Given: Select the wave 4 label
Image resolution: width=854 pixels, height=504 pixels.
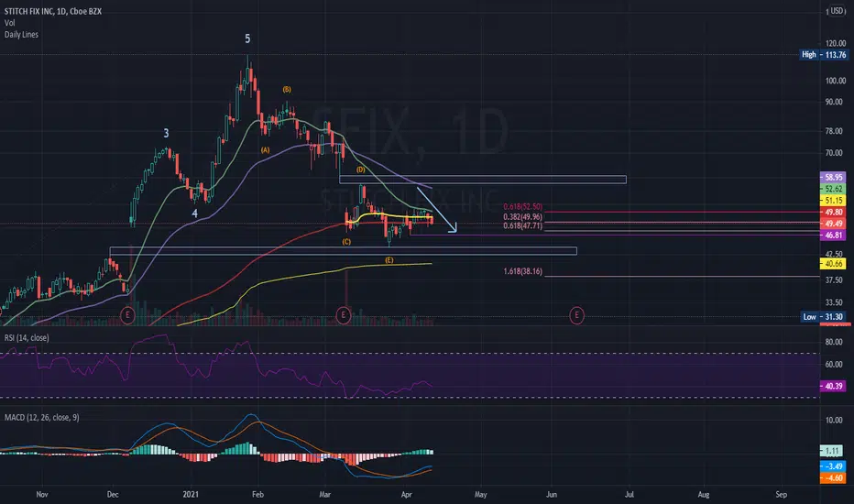Looking at the screenshot, I should tap(194, 214).
